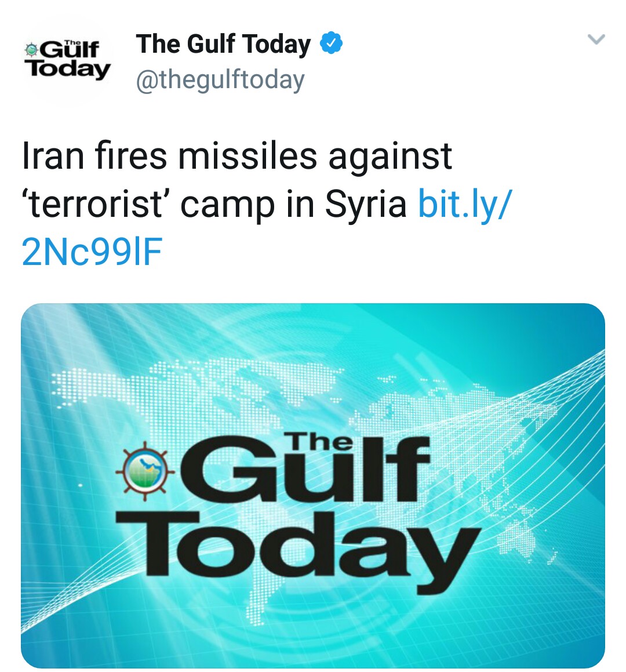Select the word "Syria" in tweet

366,204
